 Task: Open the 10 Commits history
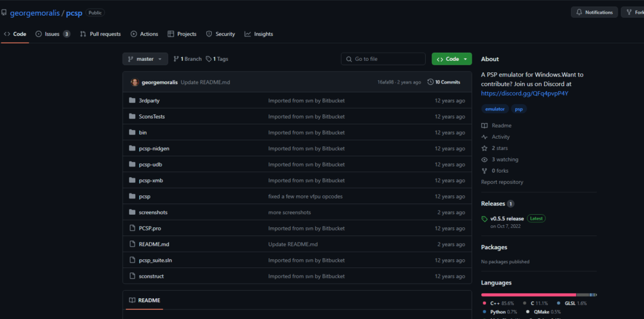tap(444, 82)
